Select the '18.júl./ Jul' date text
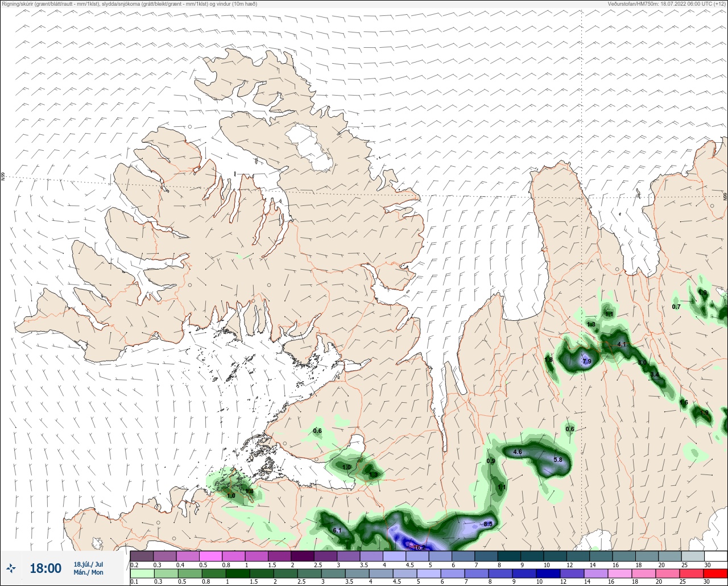This screenshot has height=586, width=728. point(88,564)
